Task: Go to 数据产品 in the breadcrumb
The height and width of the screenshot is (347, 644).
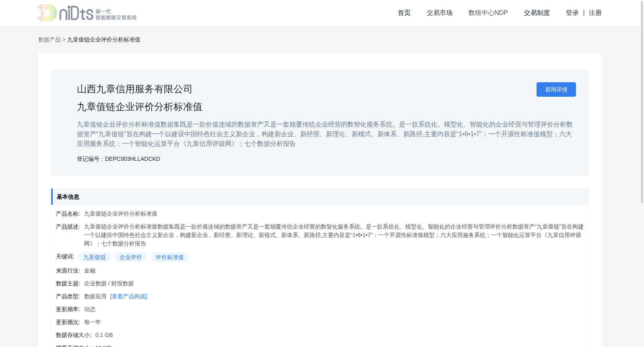Action: [50, 39]
